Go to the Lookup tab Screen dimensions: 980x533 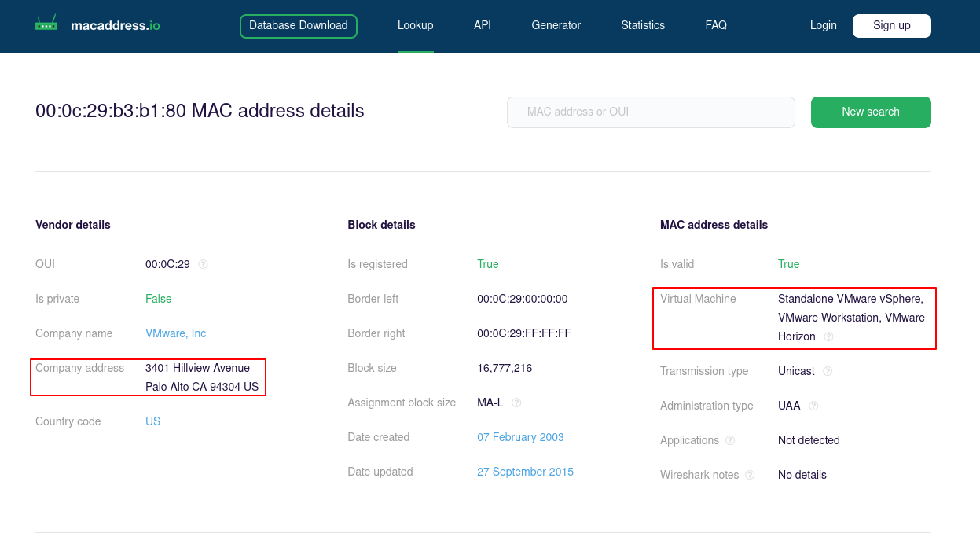415,26
